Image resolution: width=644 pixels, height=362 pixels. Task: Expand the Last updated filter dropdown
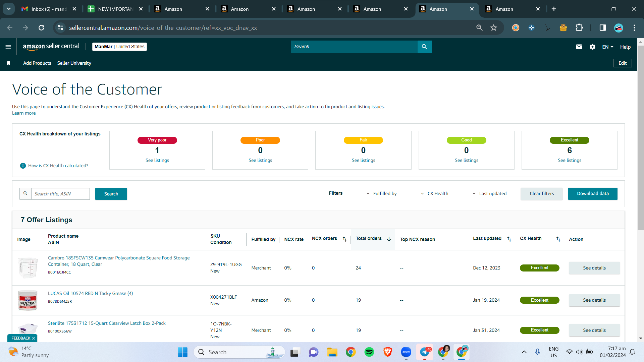click(489, 194)
